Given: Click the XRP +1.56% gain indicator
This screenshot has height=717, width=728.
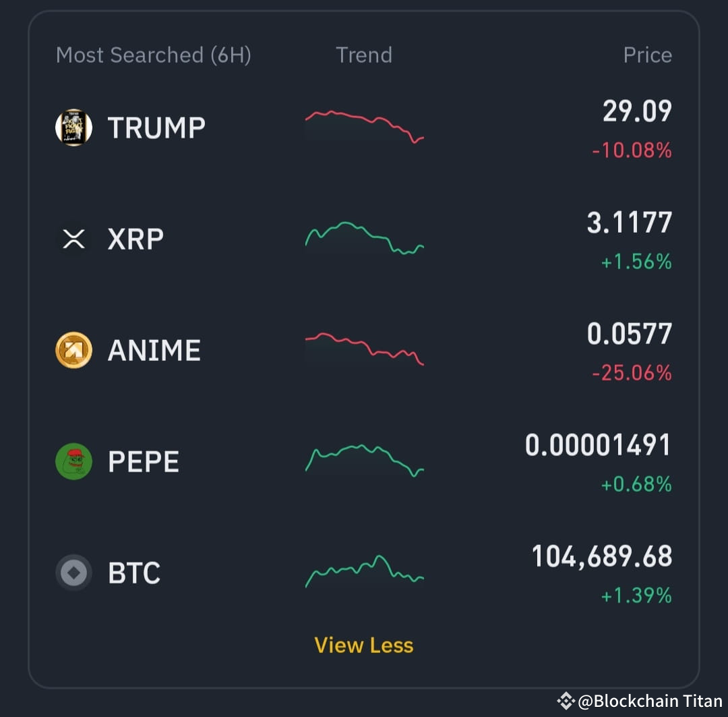Looking at the screenshot, I should pos(636,262).
